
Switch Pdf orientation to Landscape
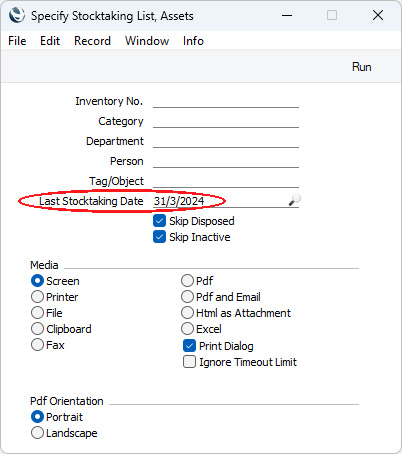coord(37,433)
